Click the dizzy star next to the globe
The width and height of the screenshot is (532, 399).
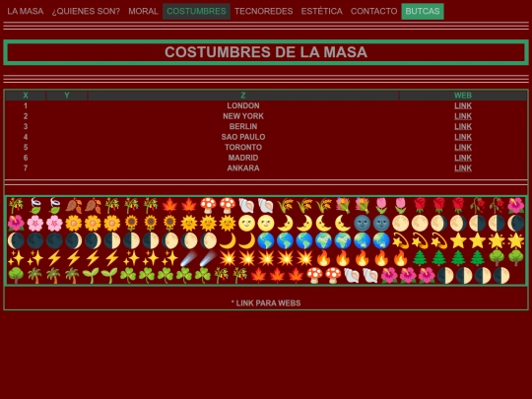click(401, 240)
